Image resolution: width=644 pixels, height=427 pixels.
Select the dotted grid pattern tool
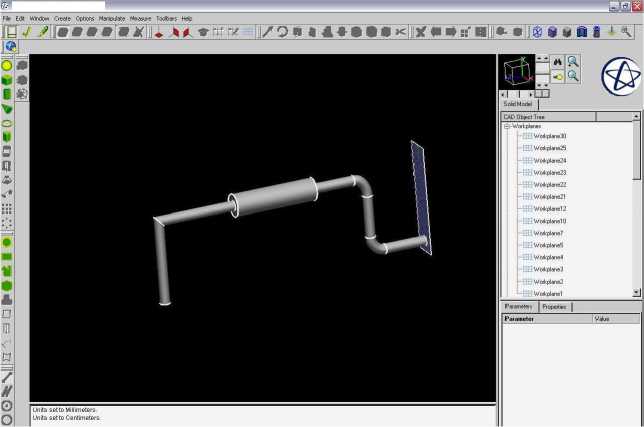(7, 209)
